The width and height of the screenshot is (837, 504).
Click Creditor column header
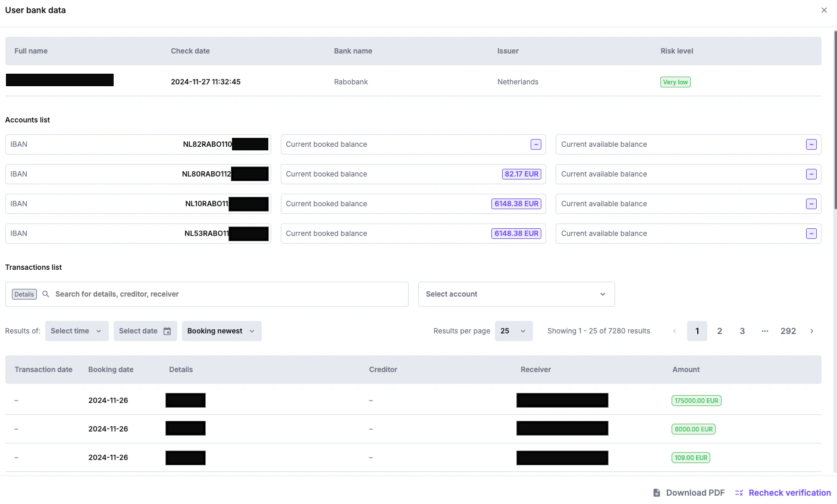[x=383, y=370]
